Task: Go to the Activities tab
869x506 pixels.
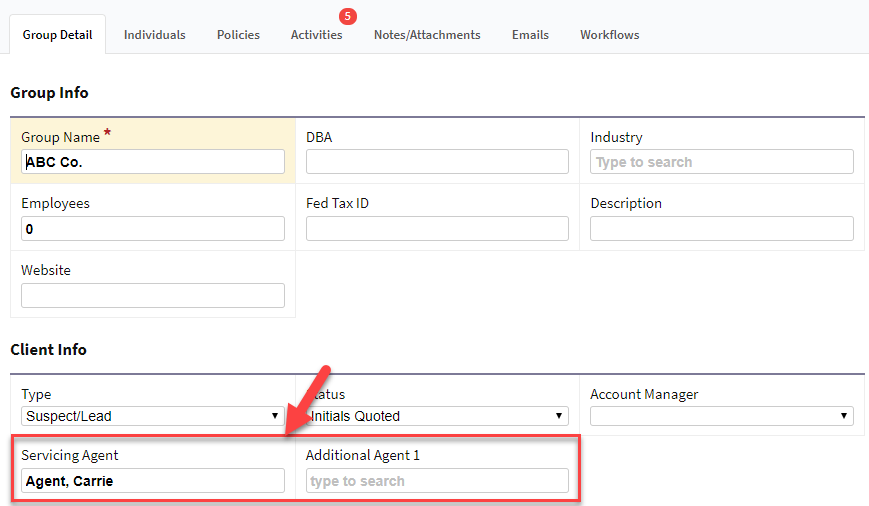Action: 316,34
